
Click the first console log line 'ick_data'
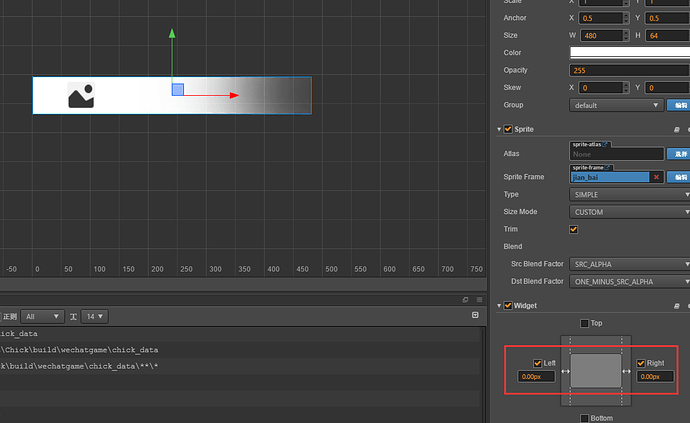pos(19,334)
